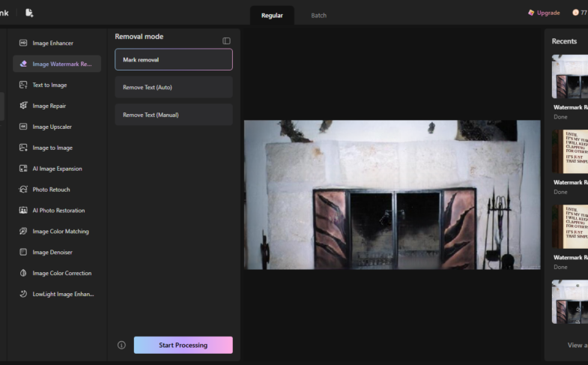Toggle the Removal mode panel collapse icon
The width and height of the screenshot is (588, 365).
pyautogui.click(x=226, y=41)
